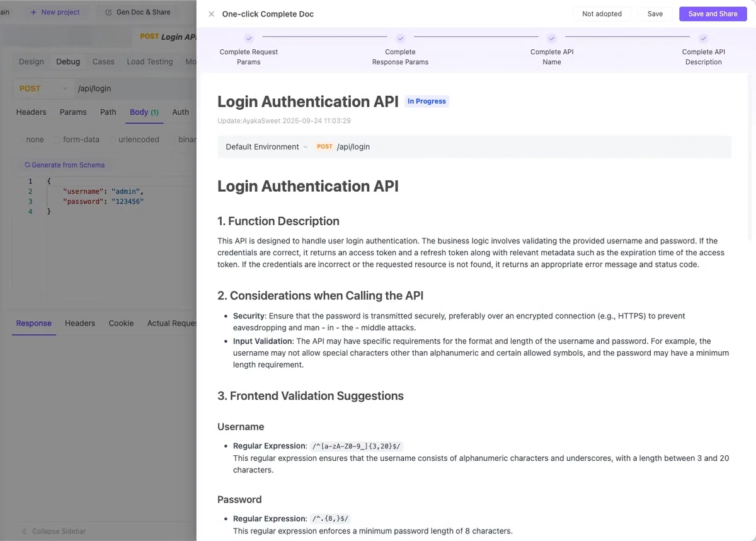Click the 1. Function Description heading
756x541 pixels.
[x=278, y=221]
